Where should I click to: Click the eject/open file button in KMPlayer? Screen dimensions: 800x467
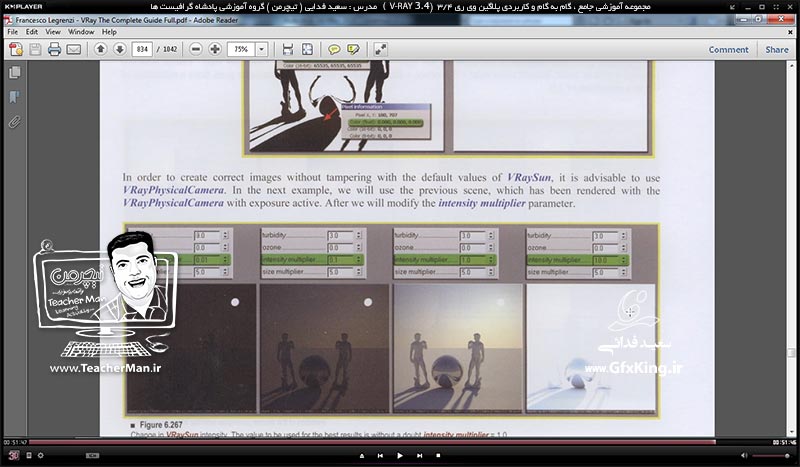[x=362, y=455]
